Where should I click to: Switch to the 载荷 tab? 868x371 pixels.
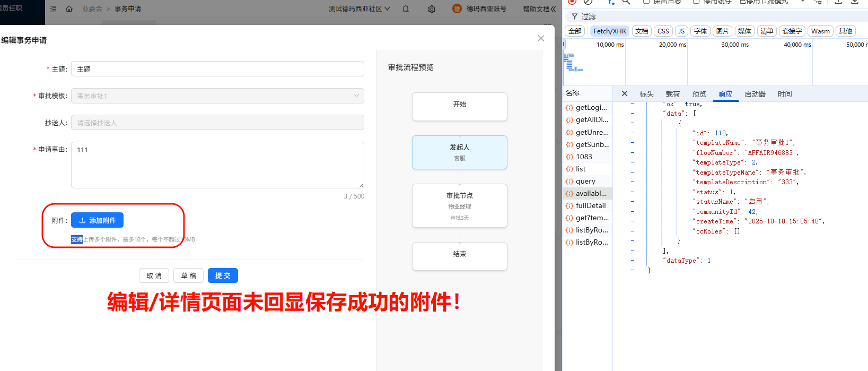673,94
